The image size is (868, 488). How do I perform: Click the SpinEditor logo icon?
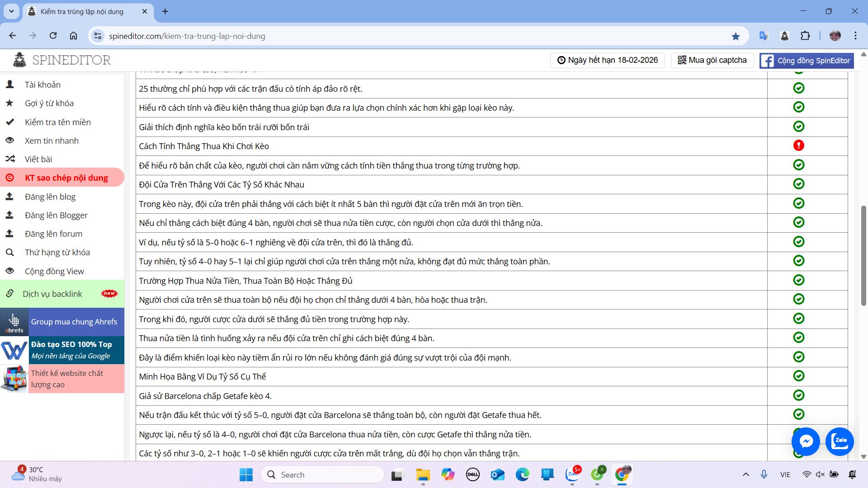pos(19,60)
